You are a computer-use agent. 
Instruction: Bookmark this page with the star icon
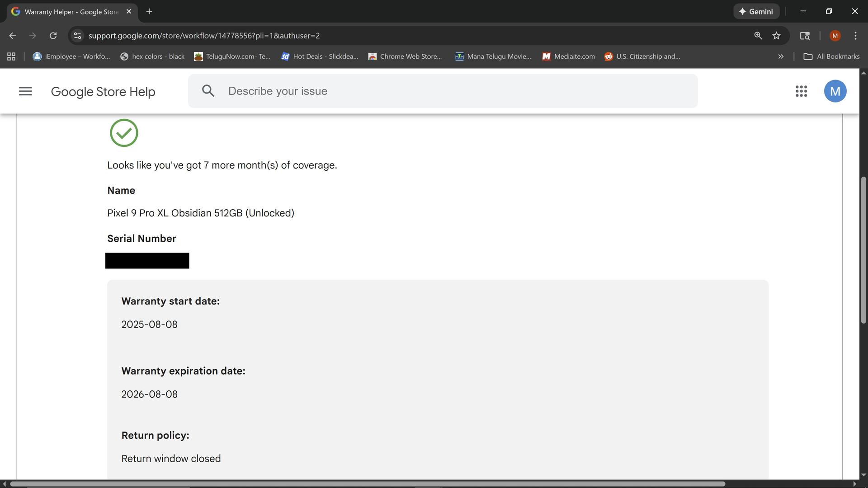(x=776, y=36)
